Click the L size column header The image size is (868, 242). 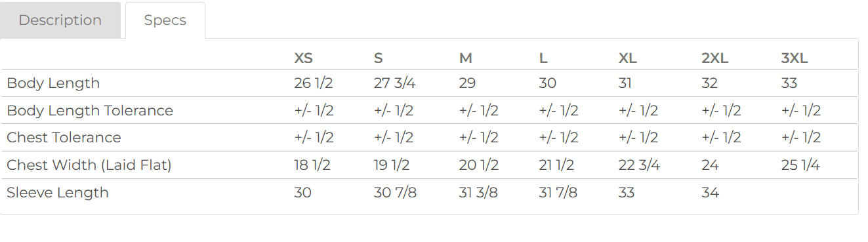coord(543,58)
